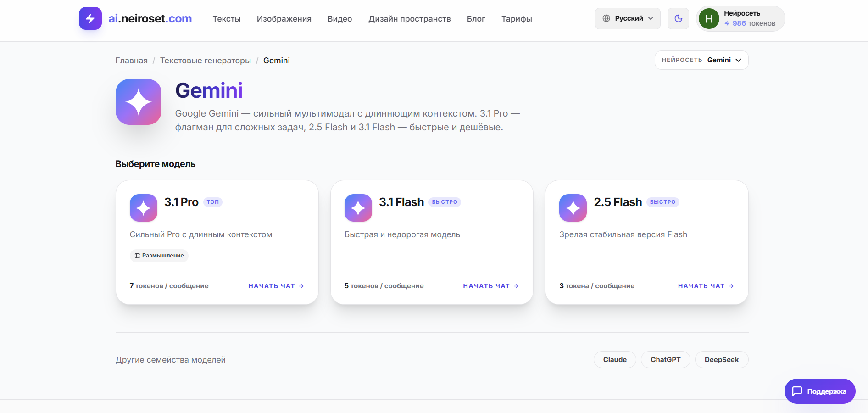
Task: Click the 3.1 Flash card title
Action: pyautogui.click(x=401, y=202)
